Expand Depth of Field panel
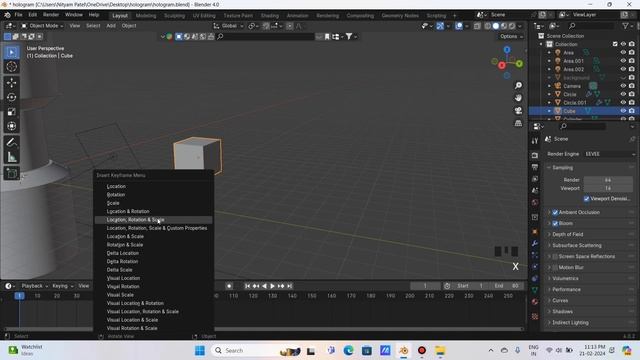The image size is (640, 360). [568, 234]
